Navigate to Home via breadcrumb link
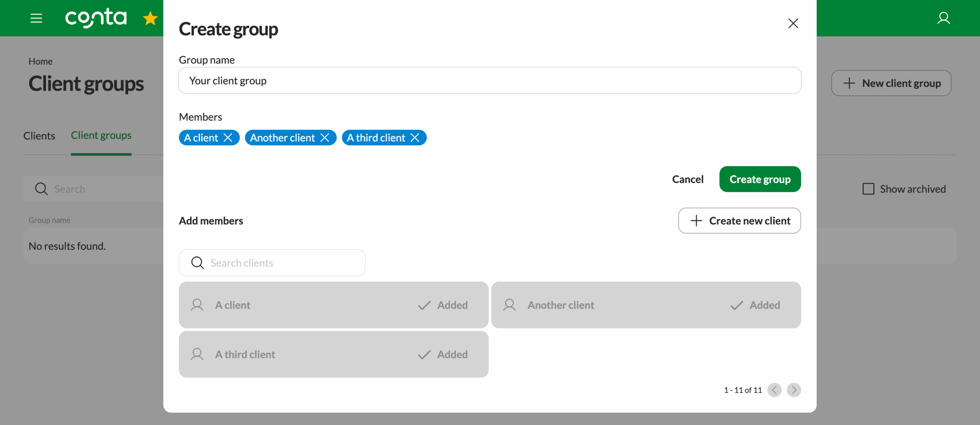Screen dimensions: 980x425 coord(41,61)
